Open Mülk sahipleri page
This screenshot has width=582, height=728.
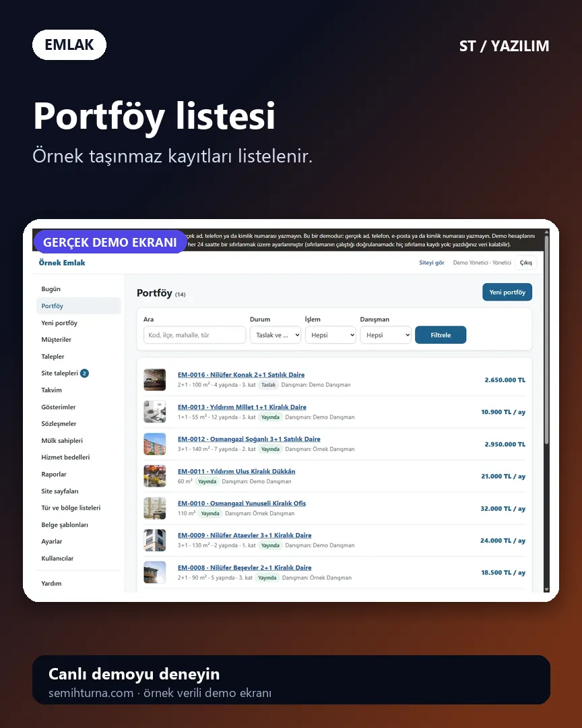tap(62, 441)
